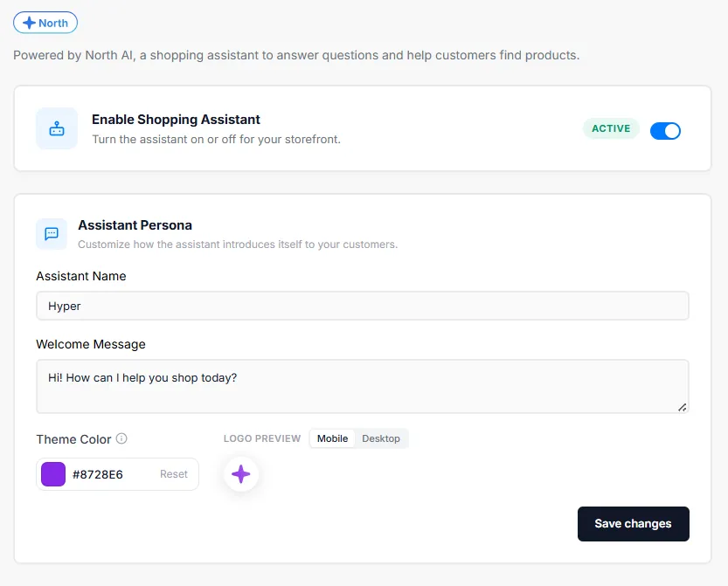Click the purple star logo preview icon
This screenshot has height=586, width=728.
point(241,474)
